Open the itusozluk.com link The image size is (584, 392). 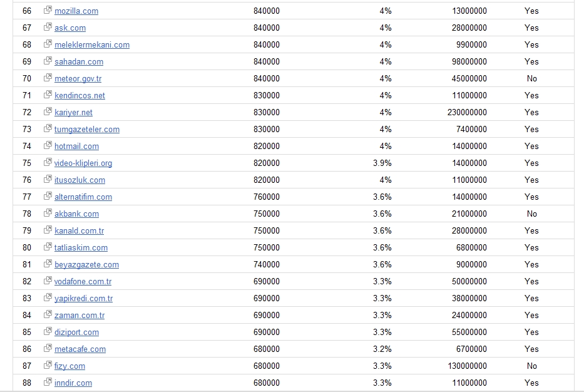click(x=79, y=180)
